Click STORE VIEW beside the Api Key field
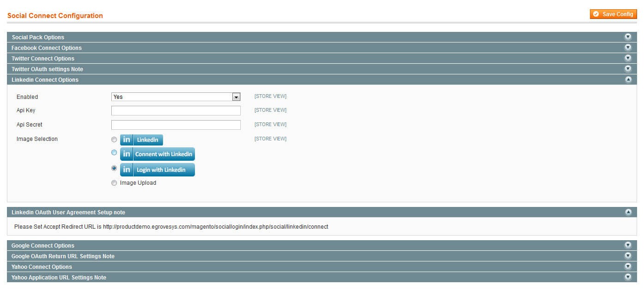The height and width of the screenshot is (297, 644). coord(270,110)
